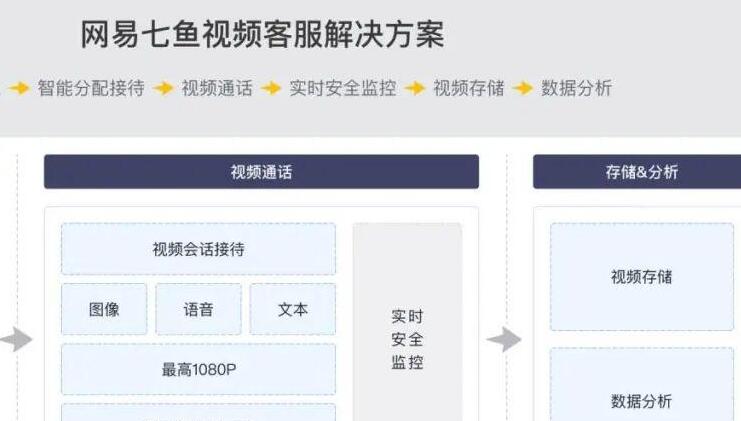Select the 文本 box
Screen dimensions: 741x421
click(293, 309)
